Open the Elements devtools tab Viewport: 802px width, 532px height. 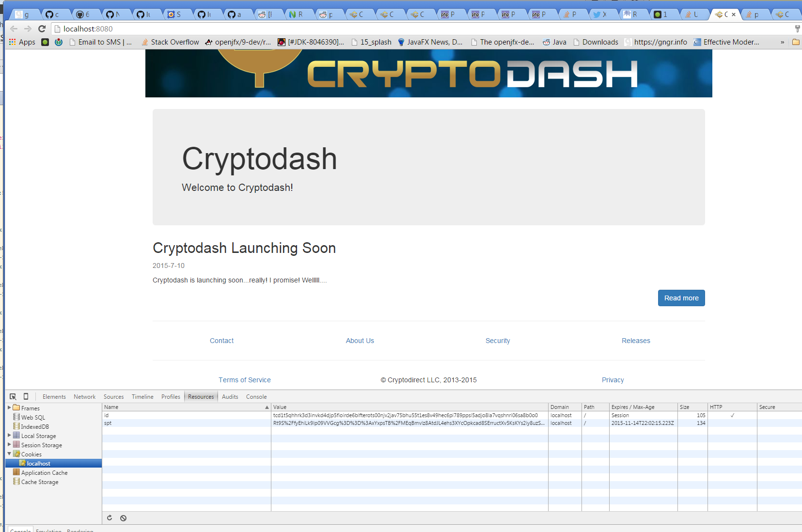[54, 396]
